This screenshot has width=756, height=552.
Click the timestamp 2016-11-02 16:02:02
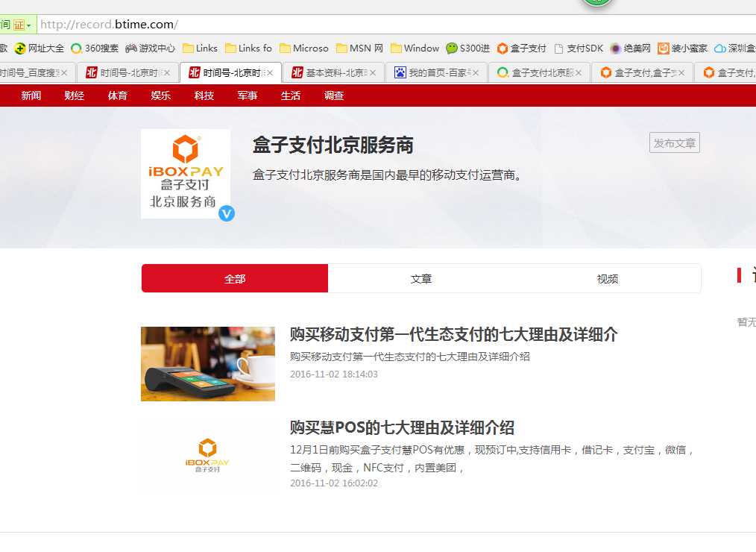coord(334,483)
